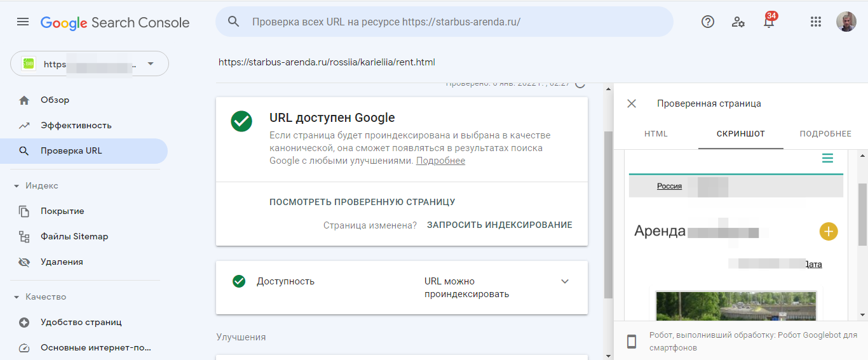Click the main content vertical scrollbar

tap(608, 216)
